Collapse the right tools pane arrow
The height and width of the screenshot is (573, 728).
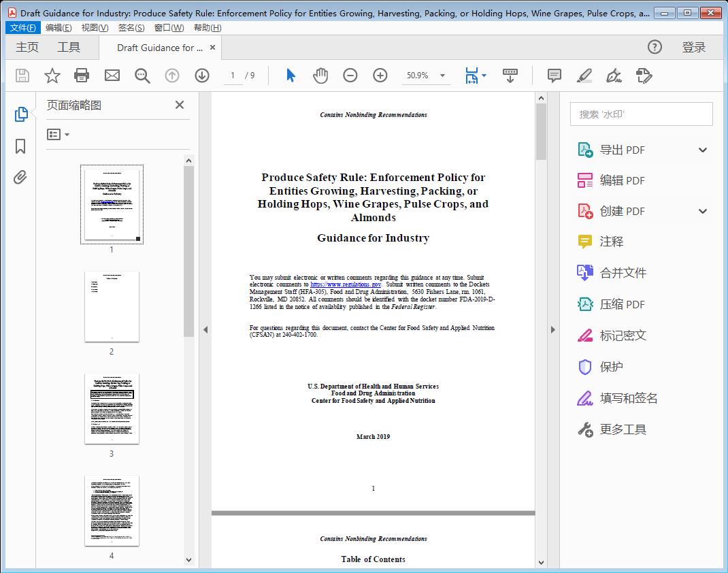pos(552,330)
